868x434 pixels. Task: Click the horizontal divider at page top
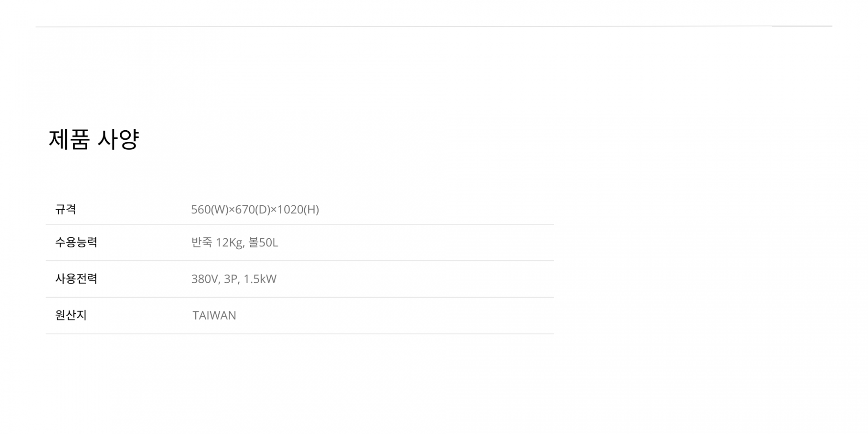(434, 26)
